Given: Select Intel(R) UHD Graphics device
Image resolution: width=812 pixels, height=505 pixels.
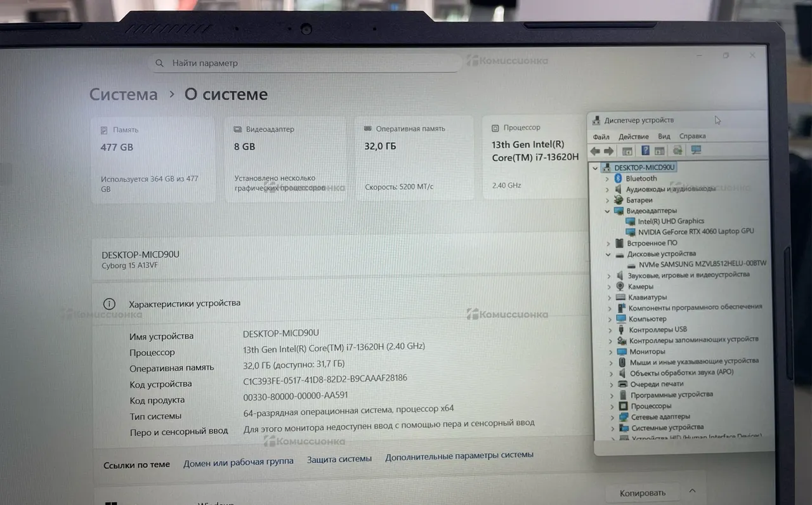Looking at the screenshot, I should coord(671,221).
